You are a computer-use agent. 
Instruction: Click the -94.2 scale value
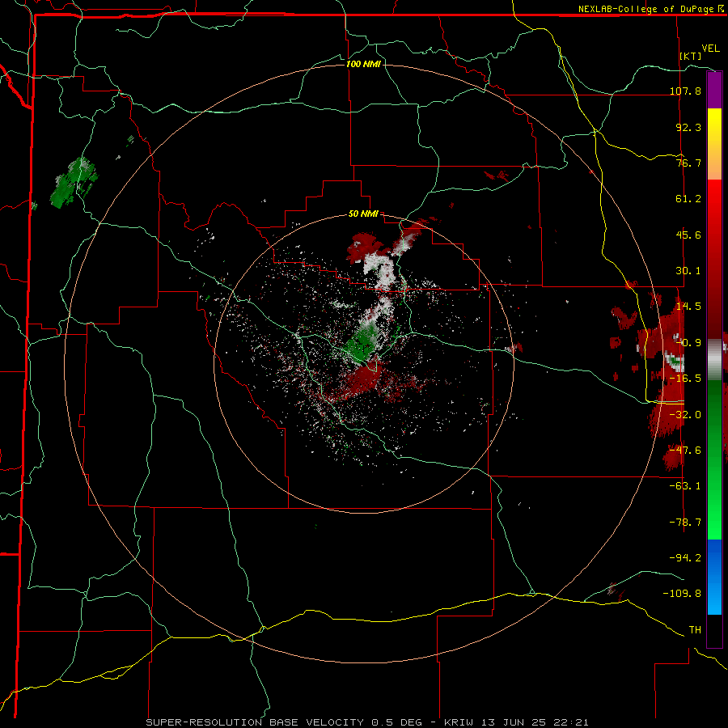[685, 557]
